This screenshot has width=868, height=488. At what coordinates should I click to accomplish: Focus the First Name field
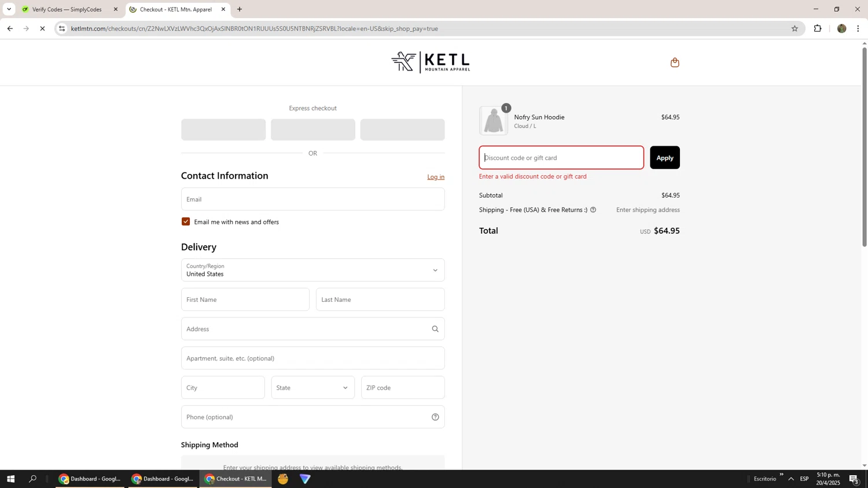[x=245, y=300]
